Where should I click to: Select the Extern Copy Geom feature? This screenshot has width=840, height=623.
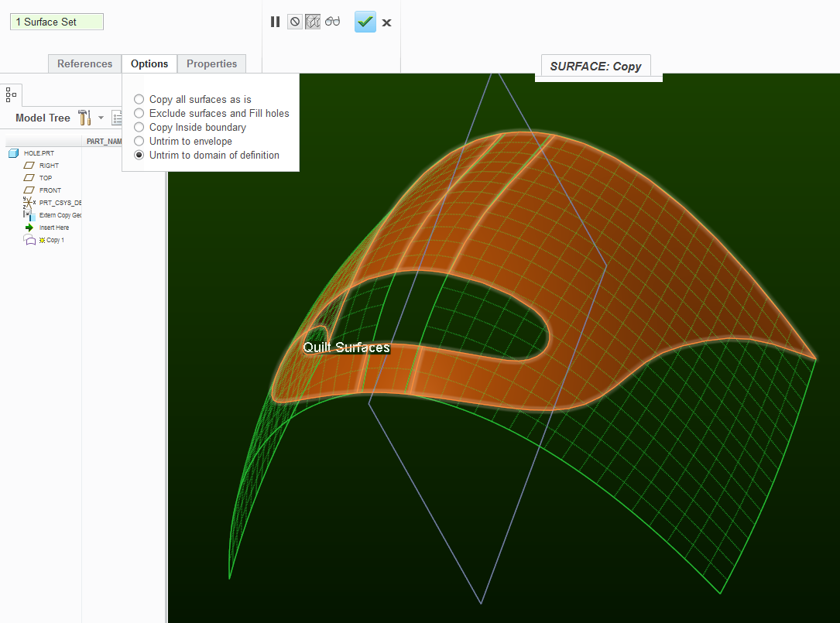point(53,215)
